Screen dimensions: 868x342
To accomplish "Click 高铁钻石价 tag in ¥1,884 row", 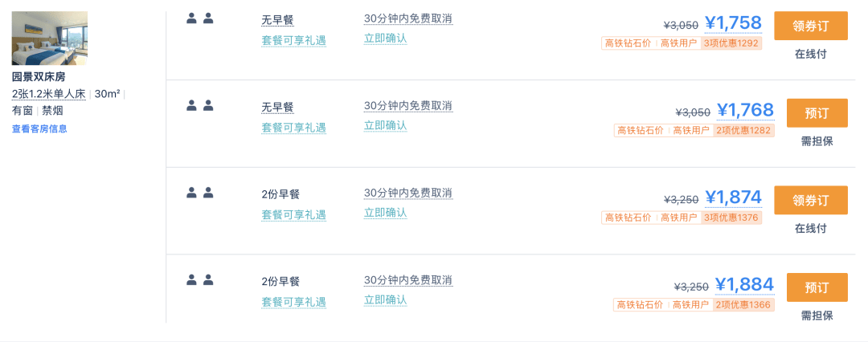I will [x=641, y=305].
